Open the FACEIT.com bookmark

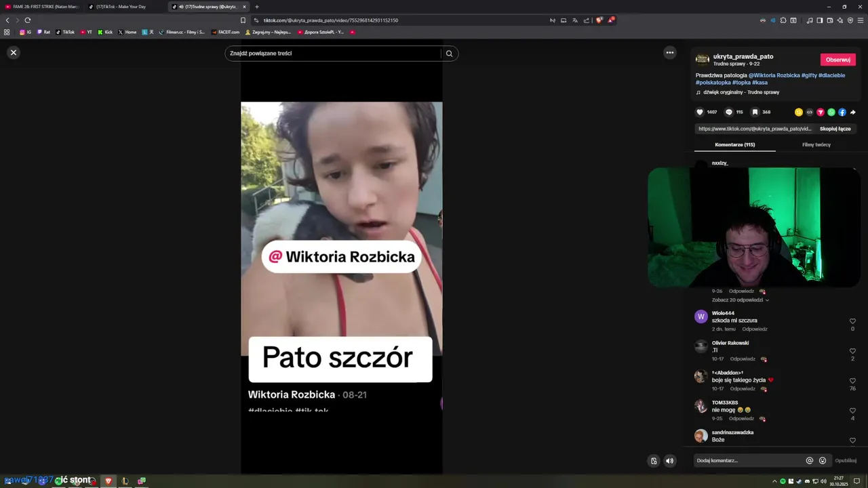(226, 32)
